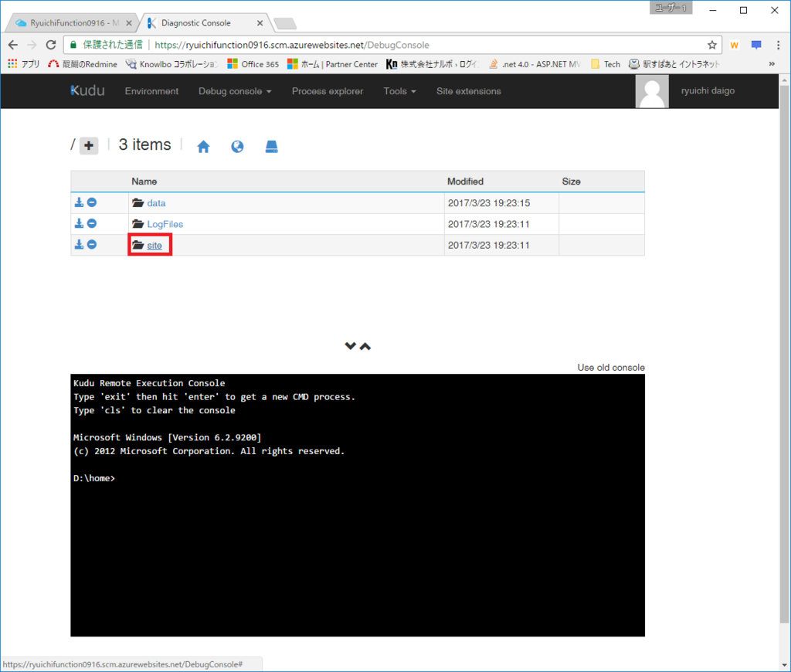The image size is (791, 672).
Task: Delete the site folder
Action: point(92,245)
